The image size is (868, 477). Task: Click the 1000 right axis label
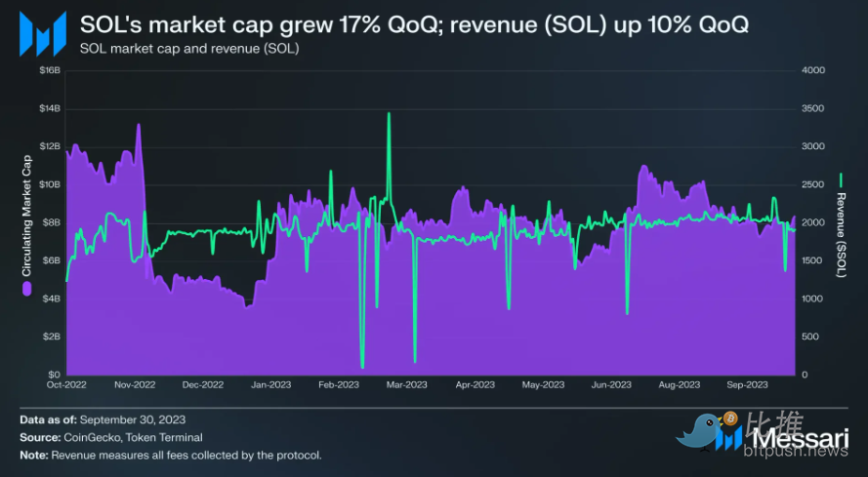813,298
